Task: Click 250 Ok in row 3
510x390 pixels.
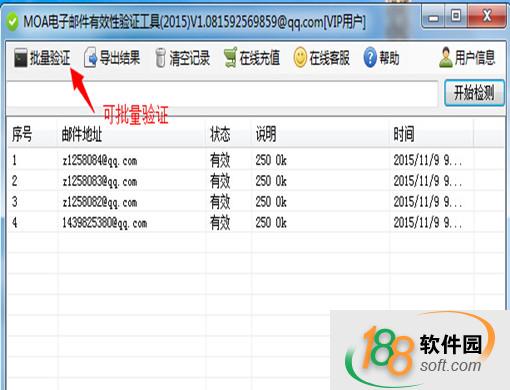Action: click(x=271, y=202)
